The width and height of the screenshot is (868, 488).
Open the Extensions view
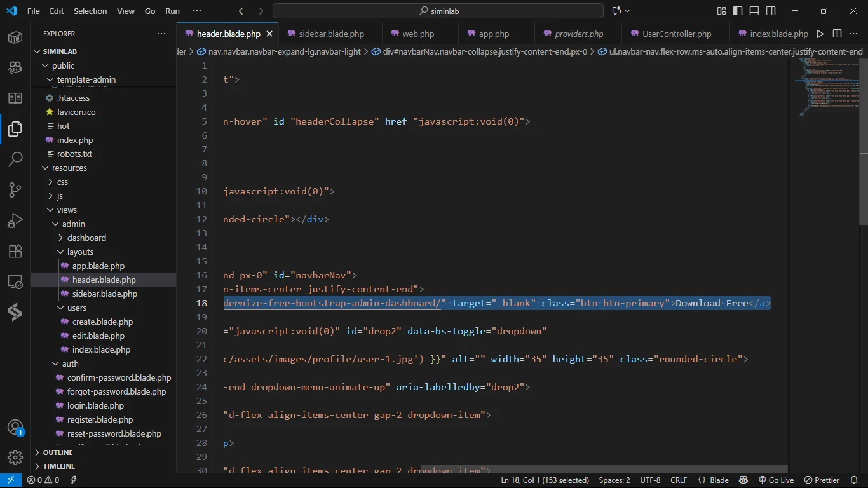[x=15, y=251]
